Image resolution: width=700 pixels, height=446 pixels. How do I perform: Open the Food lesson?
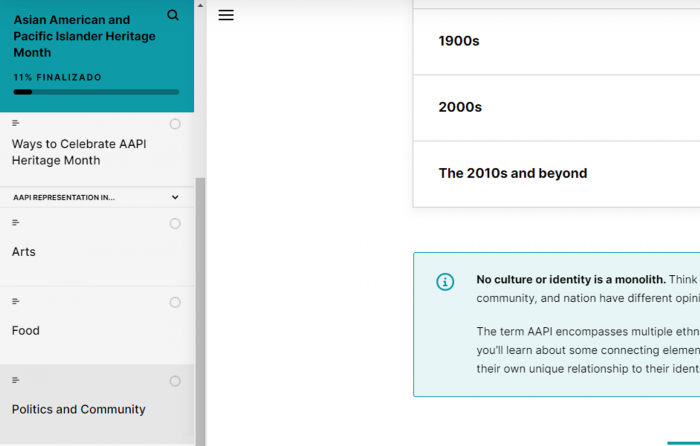point(97,325)
